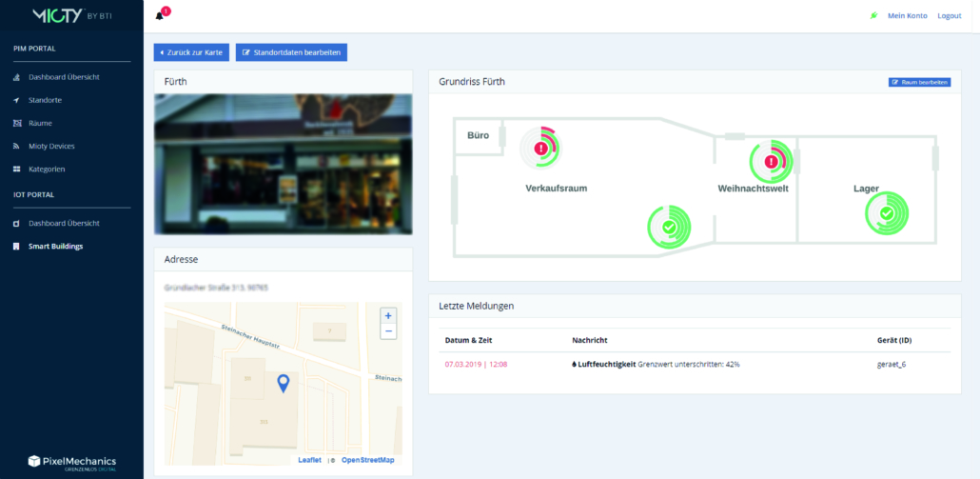Click the Fürth location photo
The image size is (980, 479).
284,164
